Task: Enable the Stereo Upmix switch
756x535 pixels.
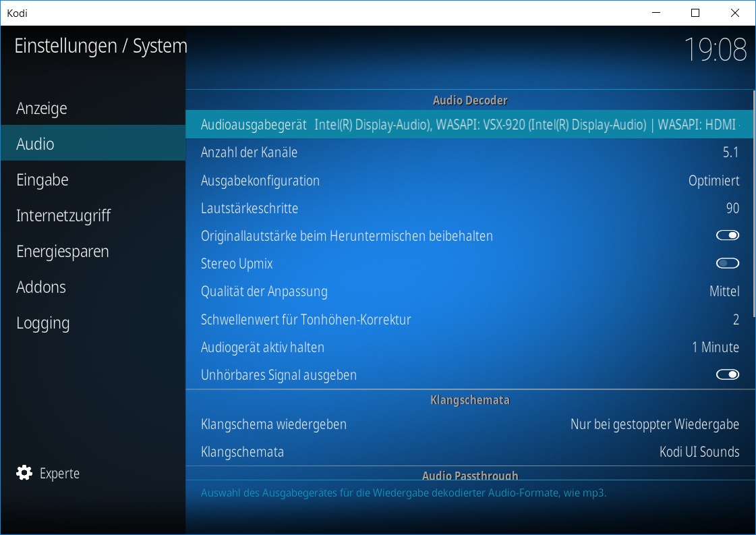Action: tap(728, 263)
